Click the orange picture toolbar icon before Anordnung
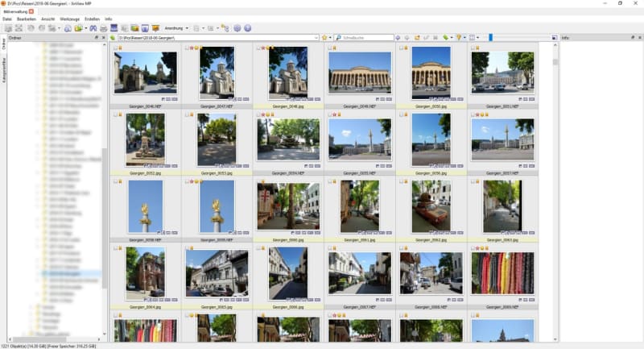644x349 pixels. 155,28
